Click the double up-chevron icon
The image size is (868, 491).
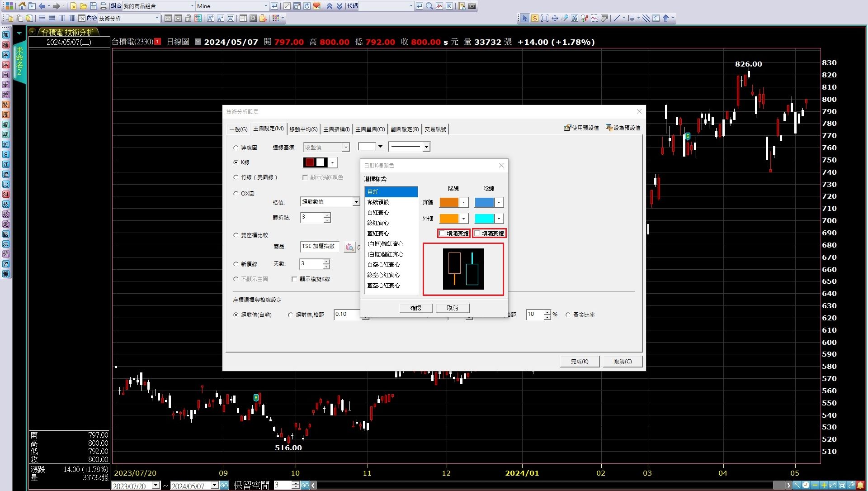click(330, 6)
